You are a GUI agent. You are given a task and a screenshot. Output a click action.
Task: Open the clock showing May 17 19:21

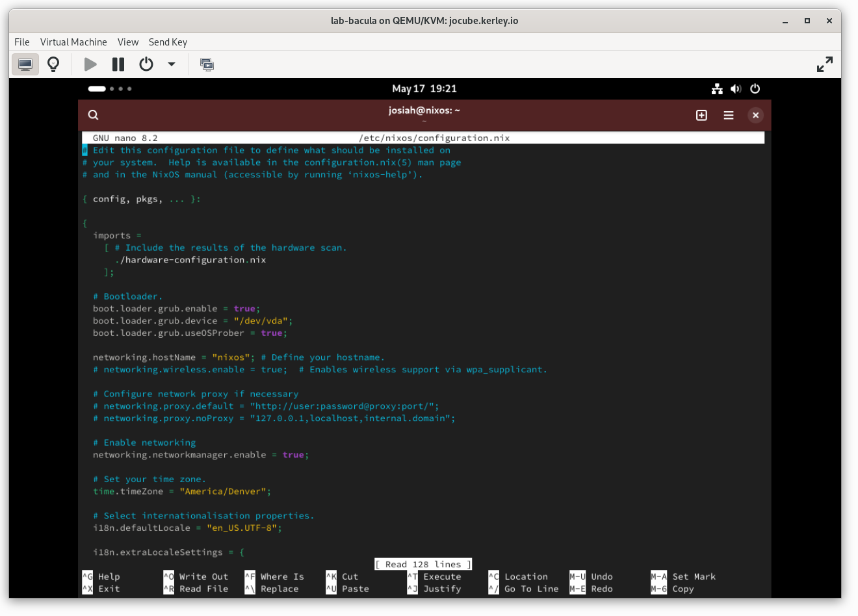(x=424, y=88)
